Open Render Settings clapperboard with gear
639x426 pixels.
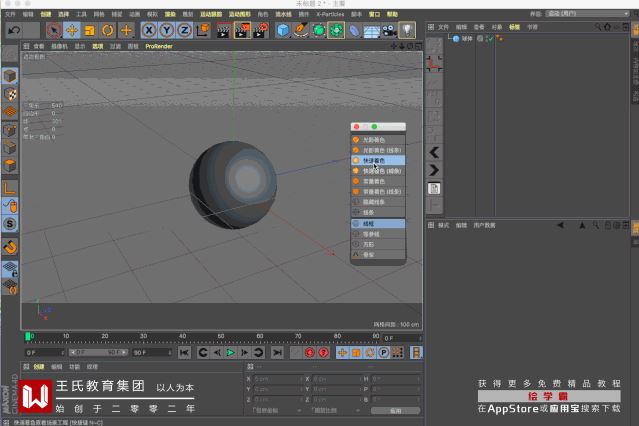261,30
